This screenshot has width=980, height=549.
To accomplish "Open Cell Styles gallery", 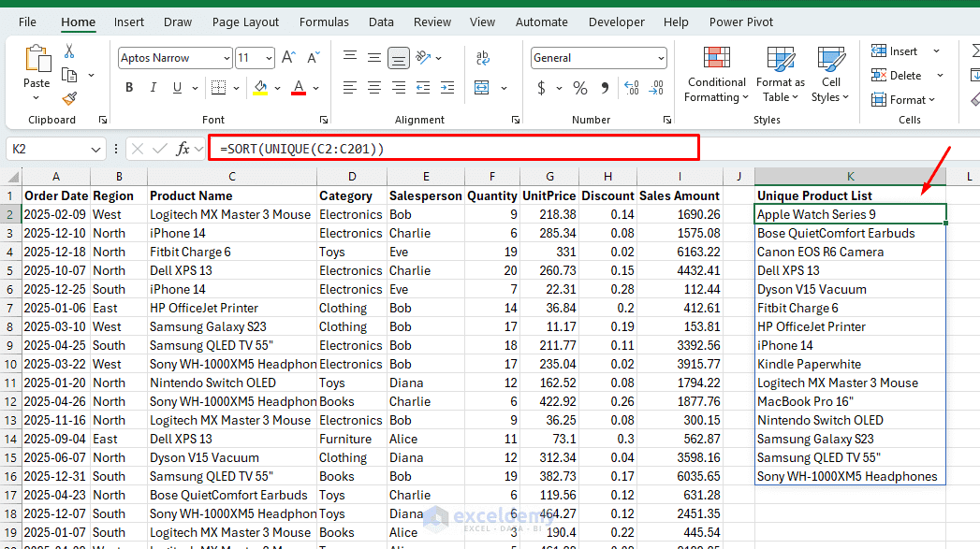I will (830, 74).
